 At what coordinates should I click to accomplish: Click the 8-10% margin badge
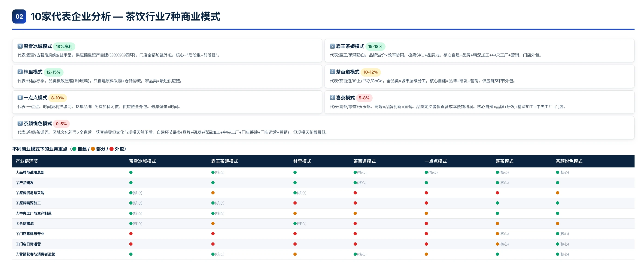[58, 98]
